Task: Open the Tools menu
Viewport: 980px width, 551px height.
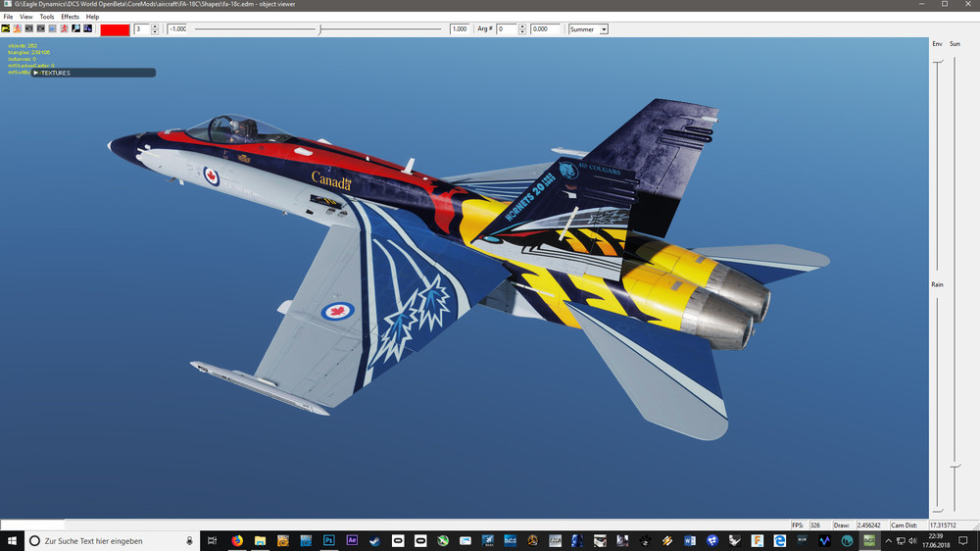Action: coord(47,17)
